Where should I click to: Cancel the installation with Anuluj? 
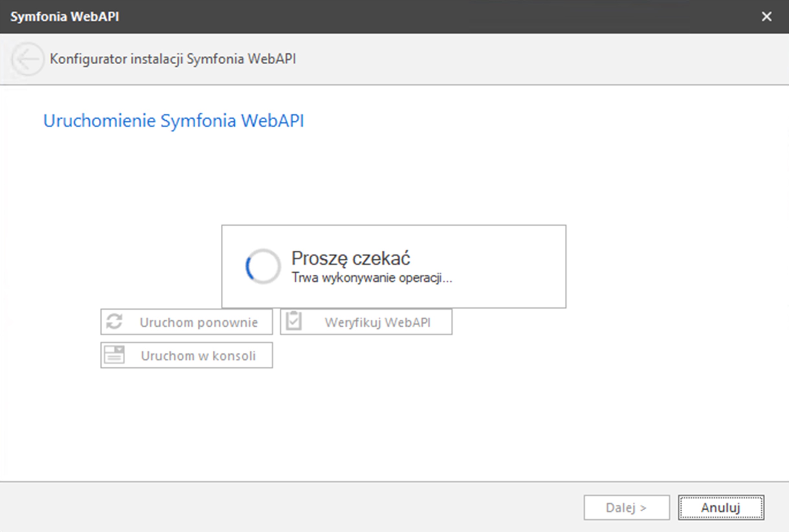click(x=721, y=507)
